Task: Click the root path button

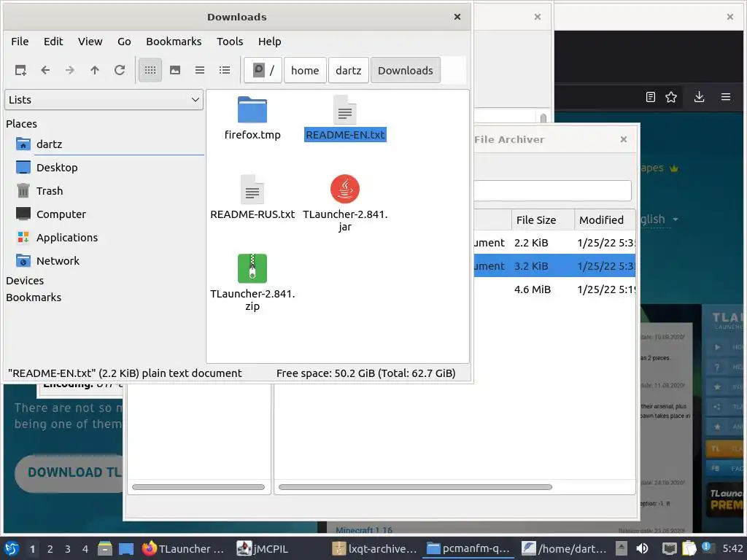Action: click(x=263, y=71)
